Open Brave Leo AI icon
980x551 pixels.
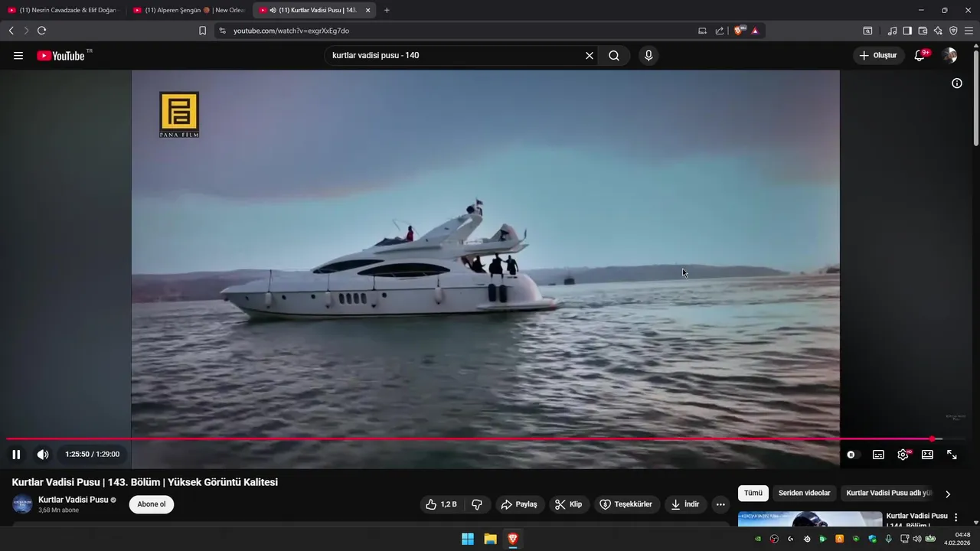click(x=938, y=31)
